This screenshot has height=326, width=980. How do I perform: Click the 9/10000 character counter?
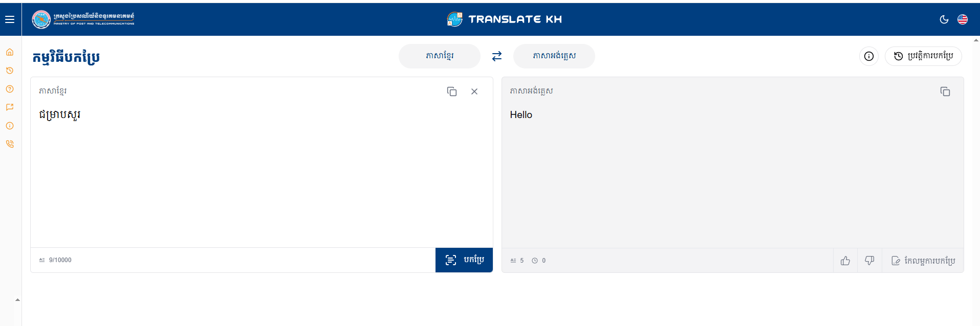pos(55,260)
